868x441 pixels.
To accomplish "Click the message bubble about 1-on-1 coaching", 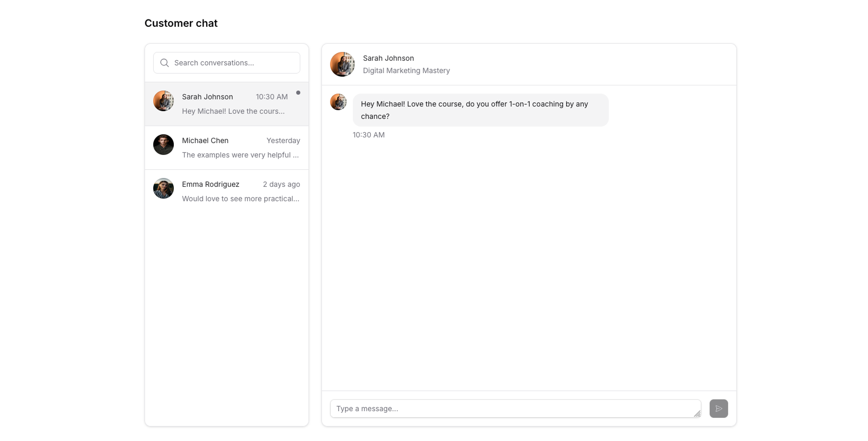I will (x=480, y=110).
